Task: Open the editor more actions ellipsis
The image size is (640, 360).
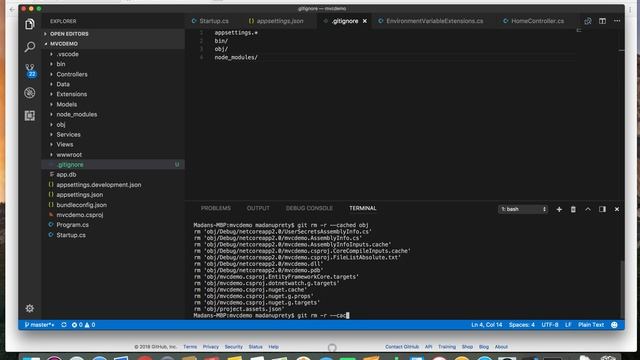Action: click(617, 21)
